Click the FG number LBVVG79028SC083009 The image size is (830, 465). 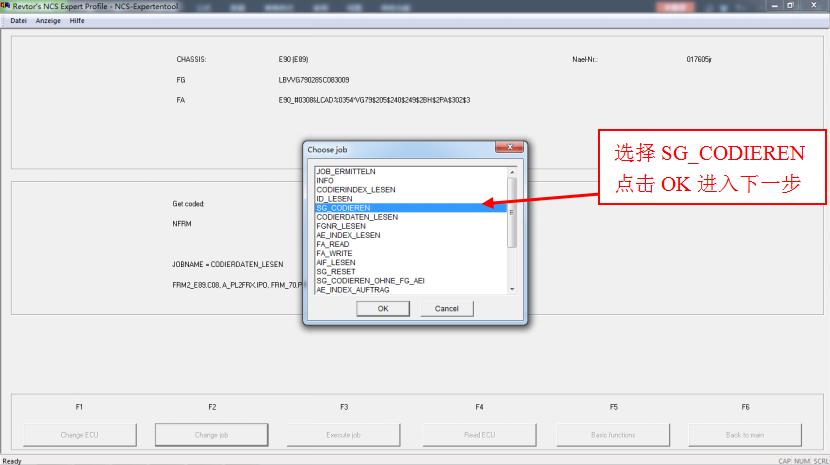point(314,80)
